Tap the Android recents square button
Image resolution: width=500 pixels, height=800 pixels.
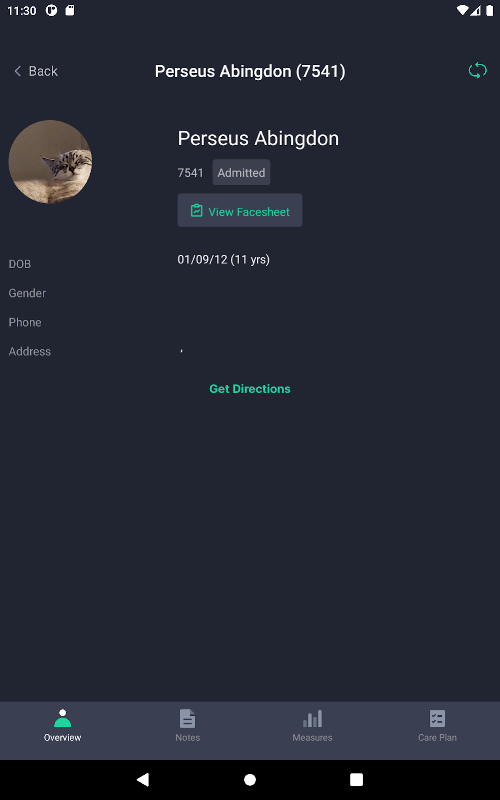(x=357, y=780)
